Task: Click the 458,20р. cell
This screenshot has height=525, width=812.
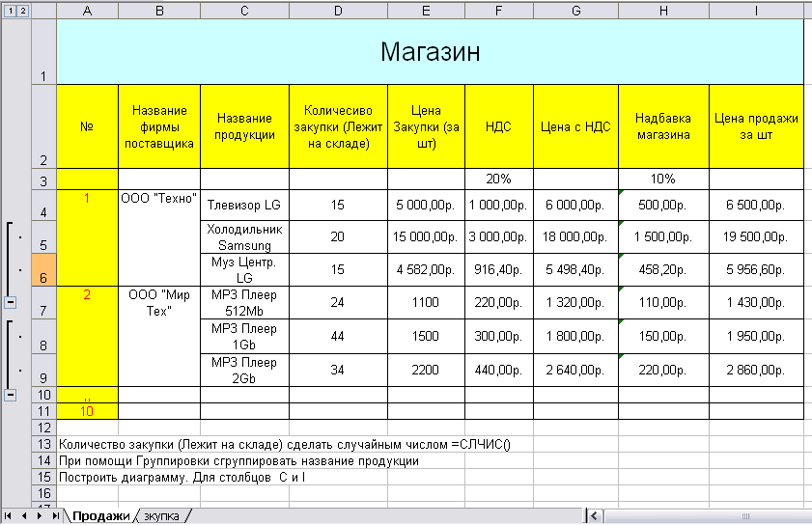Action: click(x=663, y=270)
